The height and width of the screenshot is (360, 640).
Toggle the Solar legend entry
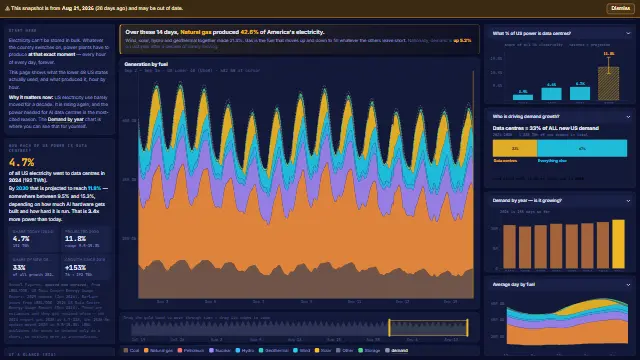(323, 350)
